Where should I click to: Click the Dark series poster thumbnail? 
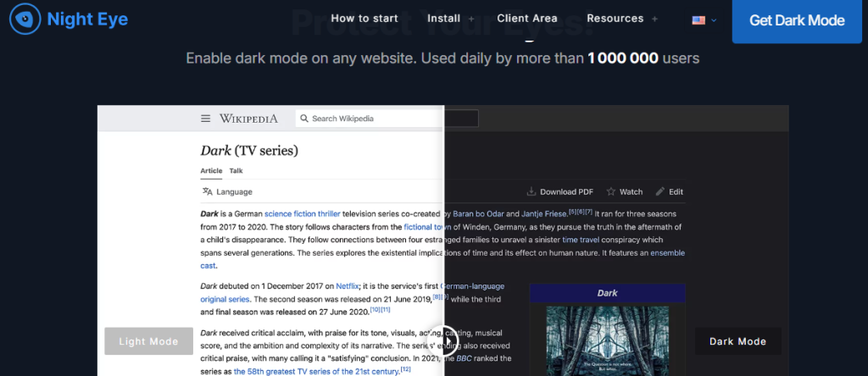[607, 341]
